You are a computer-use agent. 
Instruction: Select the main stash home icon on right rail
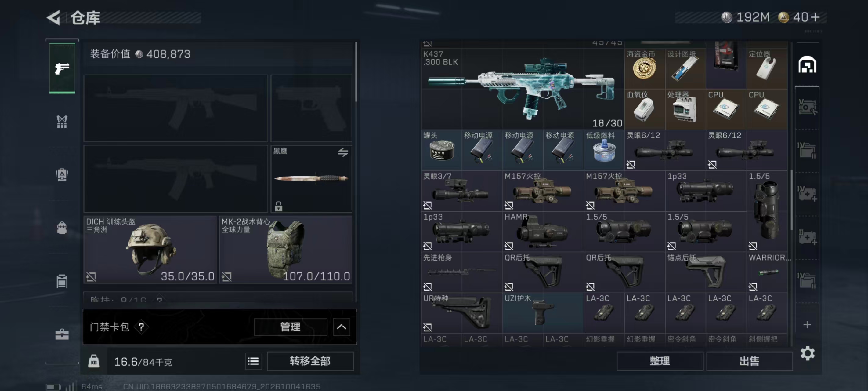(807, 65)
